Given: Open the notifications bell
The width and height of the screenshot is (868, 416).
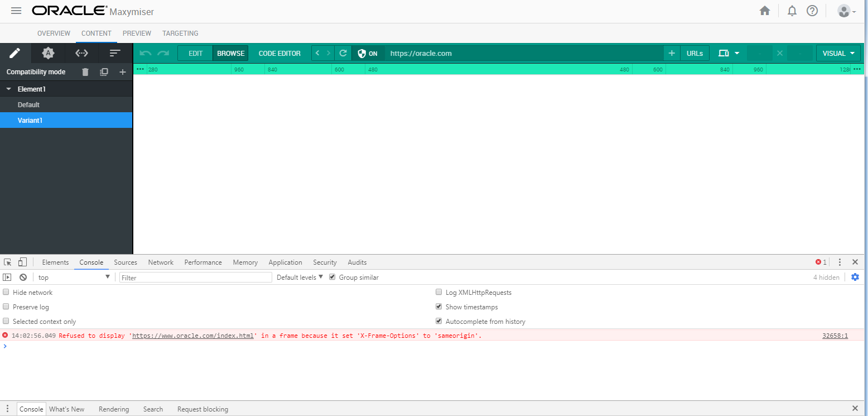Looking at the screenshot, I should click(x=792, y=11).
